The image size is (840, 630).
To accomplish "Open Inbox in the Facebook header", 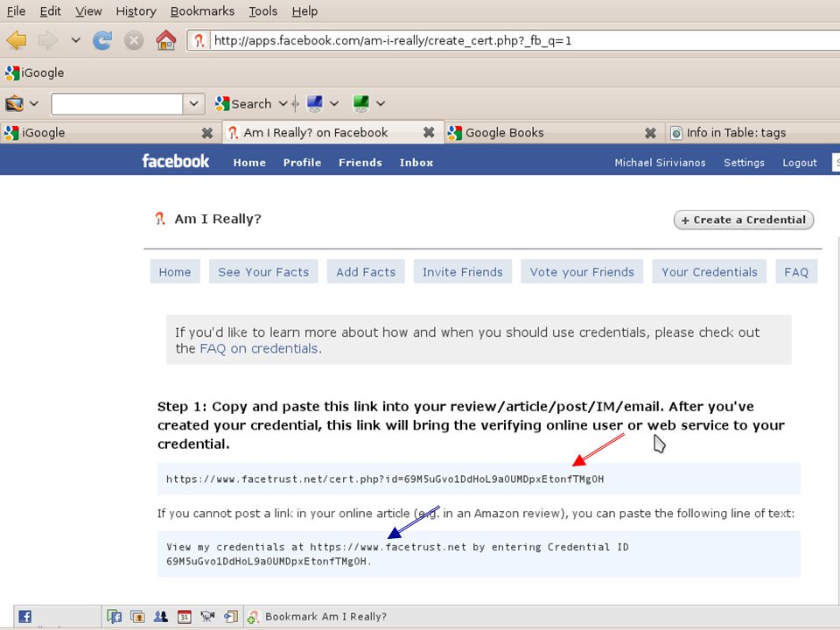I will [x=416, y=163].
